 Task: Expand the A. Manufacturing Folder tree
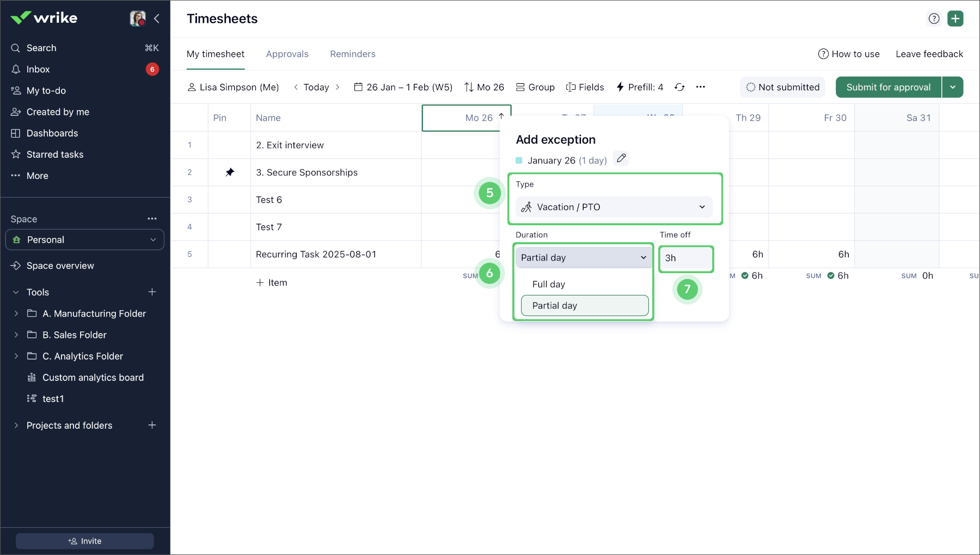[x=16, y=313]
